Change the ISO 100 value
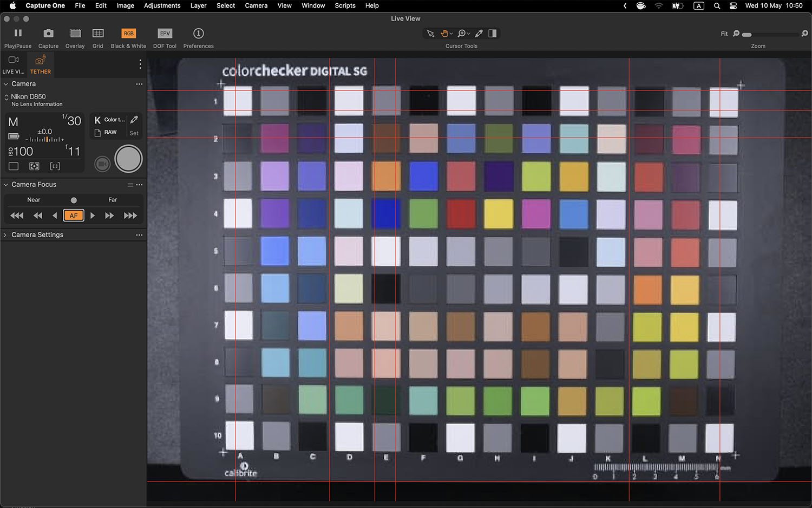This screenshot has width=812, height=508. 21,152
